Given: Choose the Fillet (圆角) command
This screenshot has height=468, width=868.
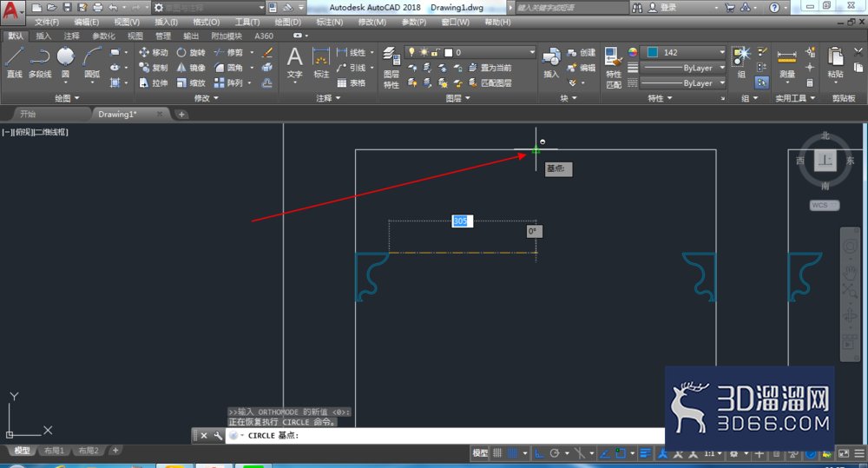Looking at the screenshot, I should coord(228,68).
